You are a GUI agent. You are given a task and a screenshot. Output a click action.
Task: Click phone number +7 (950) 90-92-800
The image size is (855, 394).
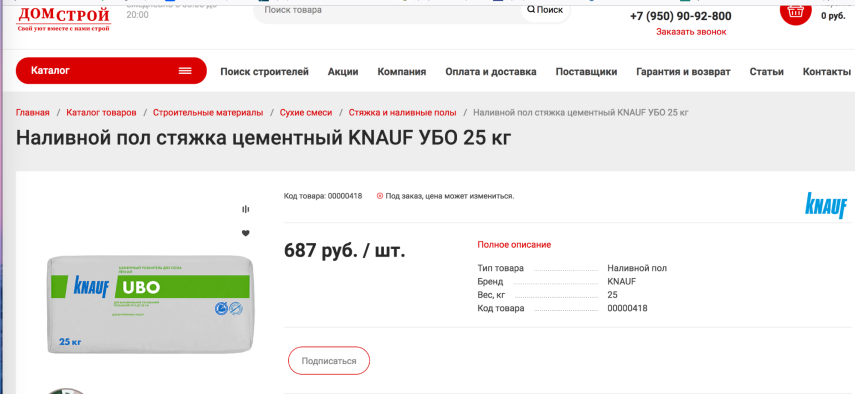[x=681, y=16]
